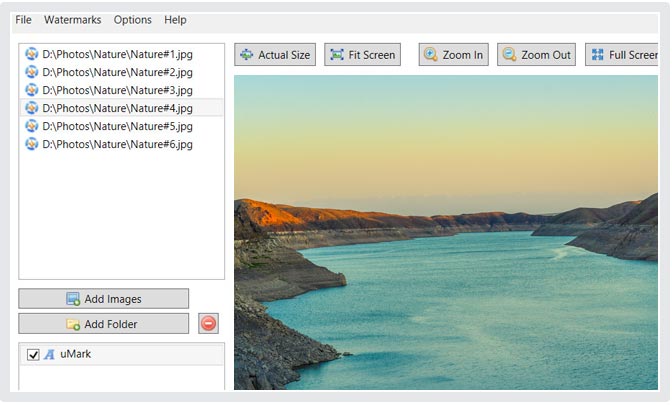The height and width of the screenshot is (405, 672).
Task: Select Nature#2.jpg in the file list
Action: point(117,72)
